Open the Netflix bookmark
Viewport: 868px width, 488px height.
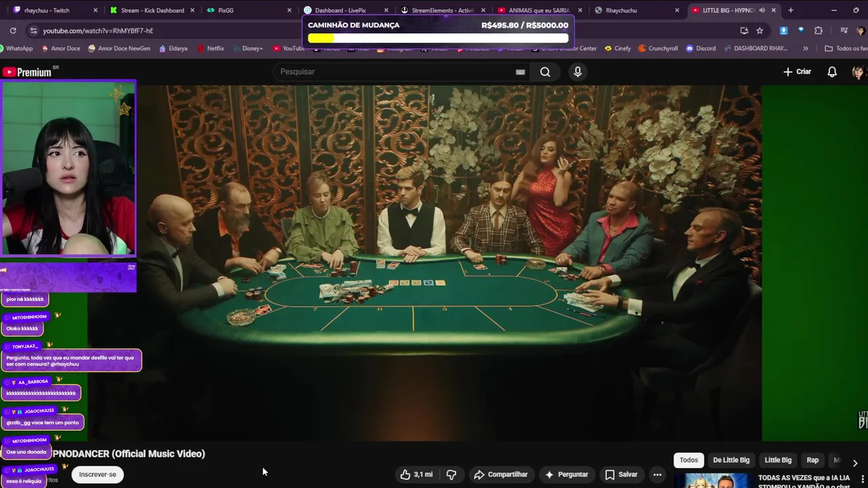[x=211, y=48]
